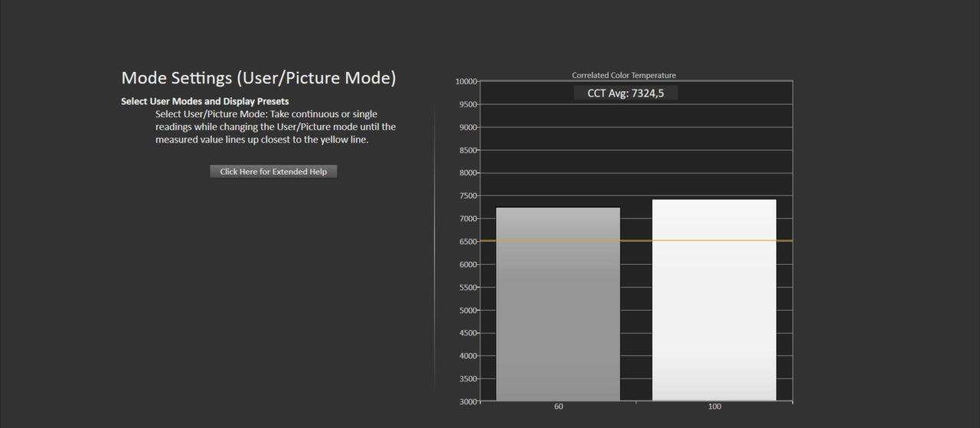Image resolution: width=980 pixels, height=428 pixels.
Task: Click the CCT Avg: 7324,5 readout
Action: pyautogui.click(x=626, y=93)
